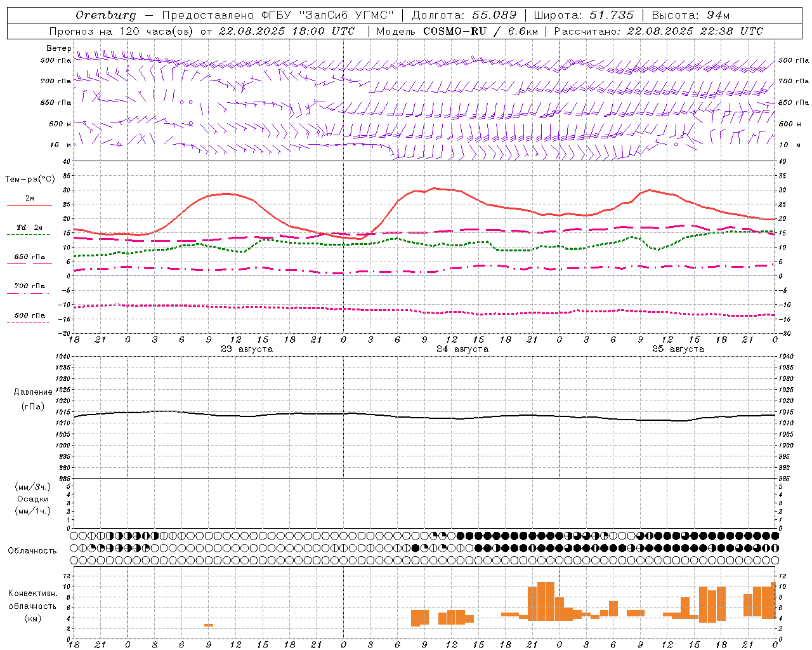Click the "25 августа" date label
812x650 pixels.
pyautogui.click(x=678, y=349)
